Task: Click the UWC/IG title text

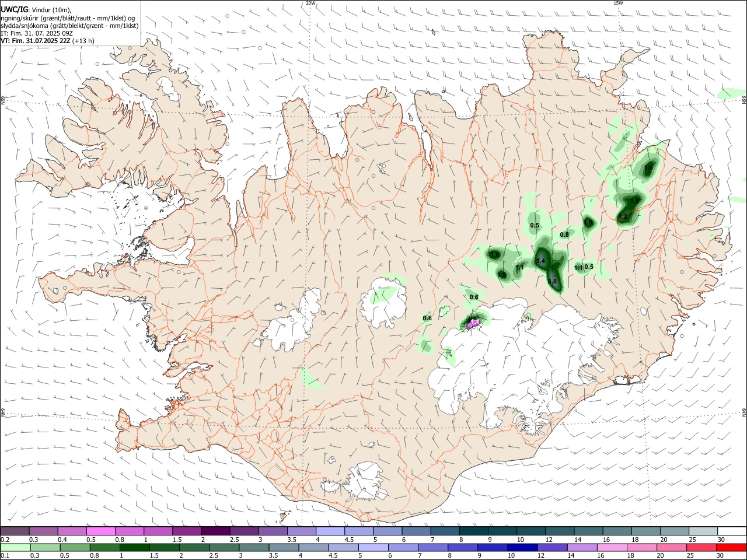Action: [14, 9]
